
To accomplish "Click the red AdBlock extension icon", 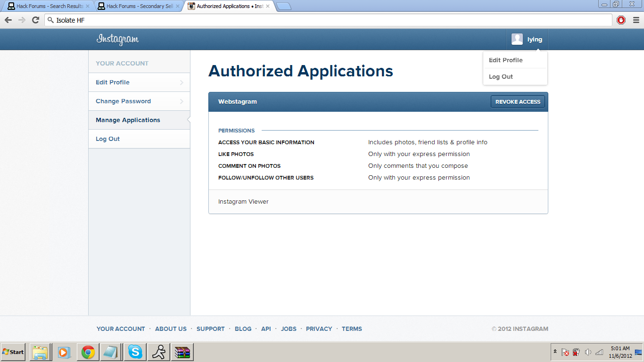I will pyautogui.click(x=621, y=20).
